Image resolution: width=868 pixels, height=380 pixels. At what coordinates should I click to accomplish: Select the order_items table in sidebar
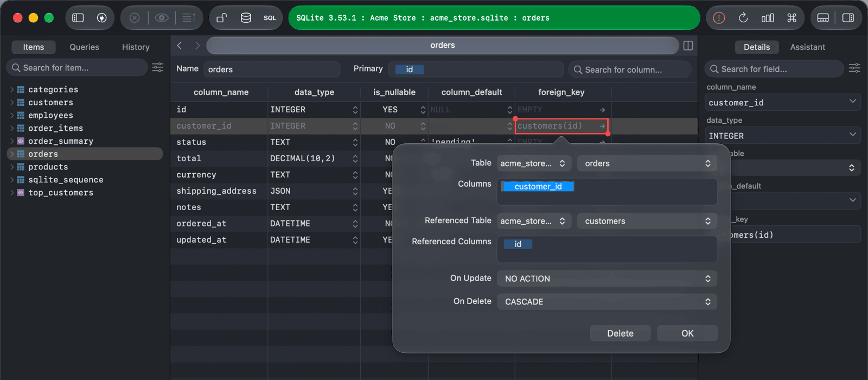85,128
